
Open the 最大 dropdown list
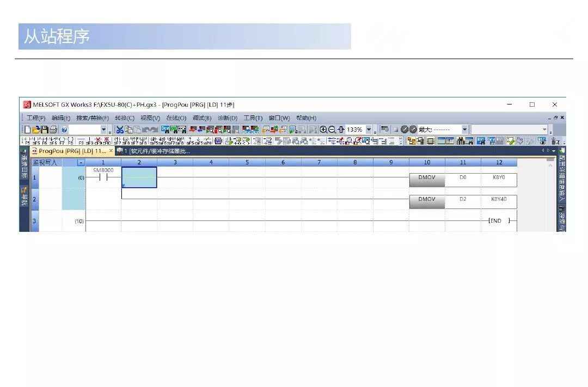coord(464,130)
